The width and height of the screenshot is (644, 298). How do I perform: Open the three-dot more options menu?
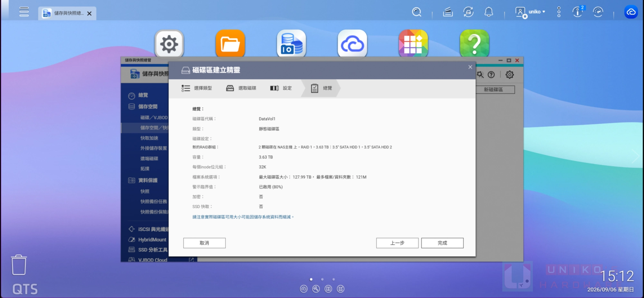point(559,12)
